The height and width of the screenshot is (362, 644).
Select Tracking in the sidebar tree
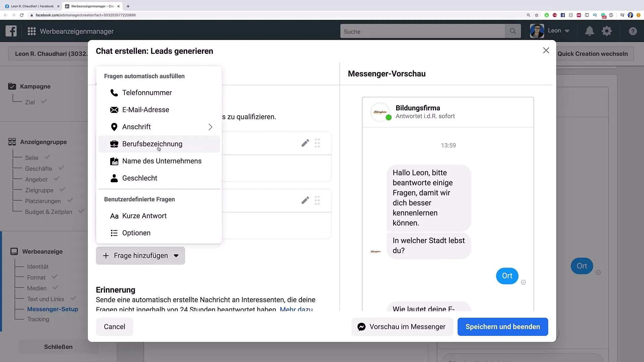pyautogui.click(x=38, y=319)
